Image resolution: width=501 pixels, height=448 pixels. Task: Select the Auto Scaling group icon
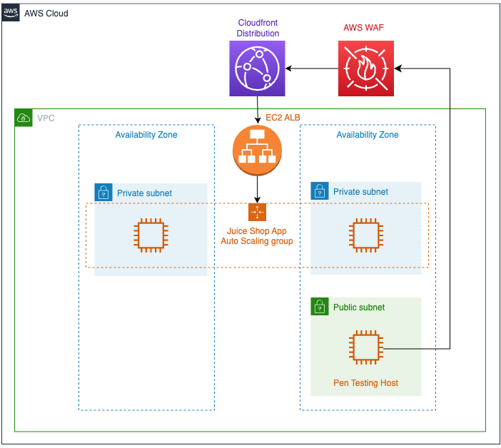pyautogui.click(x=257, y=212)
